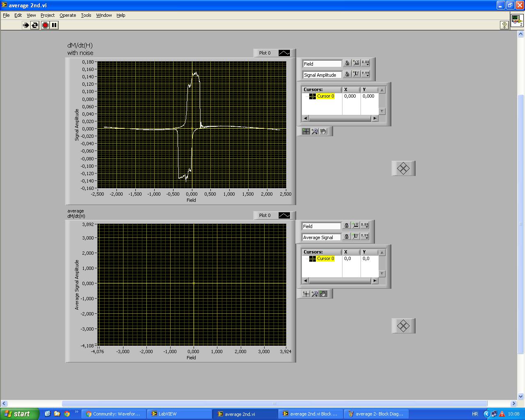Open the Y axis format menu on lower graph
The image size is (525, 420).
point(364,237)
